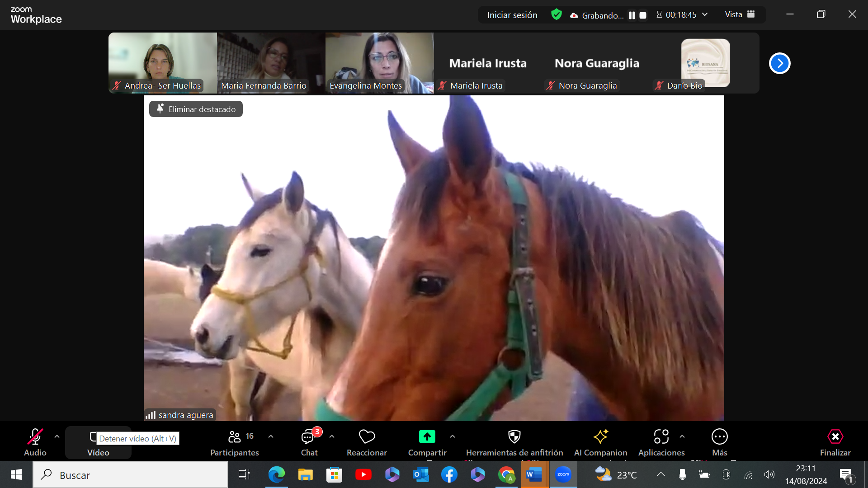This screenshot has height=488, width=868.
Task: Click the Compartir screen share button
Action: pos(427,436)
